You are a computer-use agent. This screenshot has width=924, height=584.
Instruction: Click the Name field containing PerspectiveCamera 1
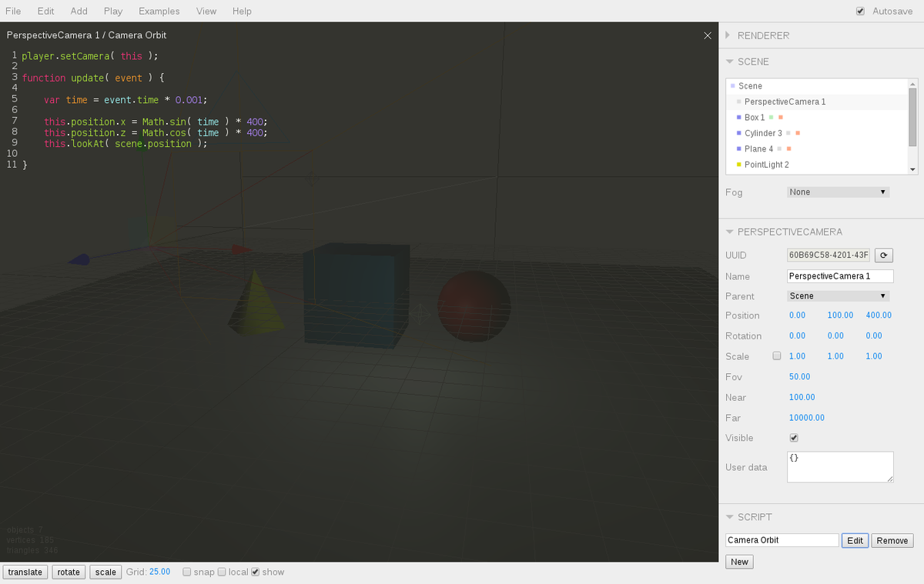click(840, 276)
